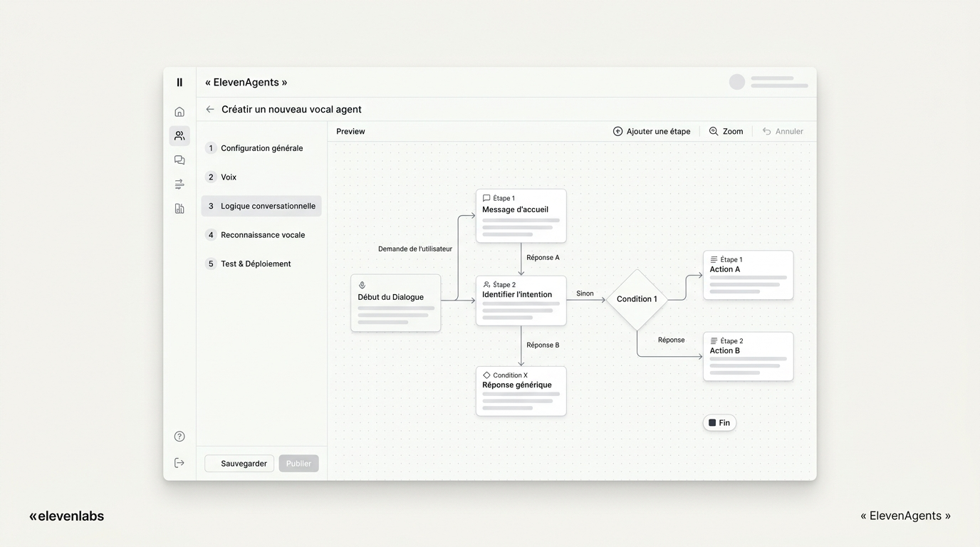Select the Réponse générique node

tap(521, 391)
